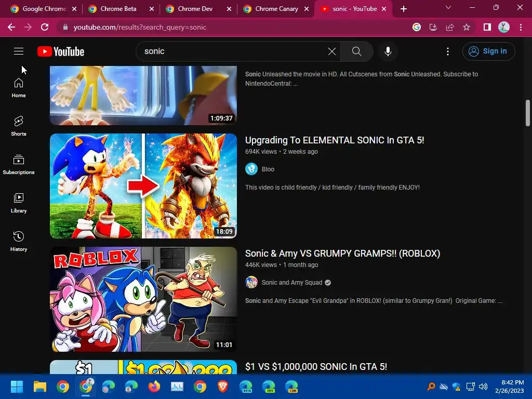
Task: Click the 'This video is child friendly' description
Action: (x=332, y=187)
